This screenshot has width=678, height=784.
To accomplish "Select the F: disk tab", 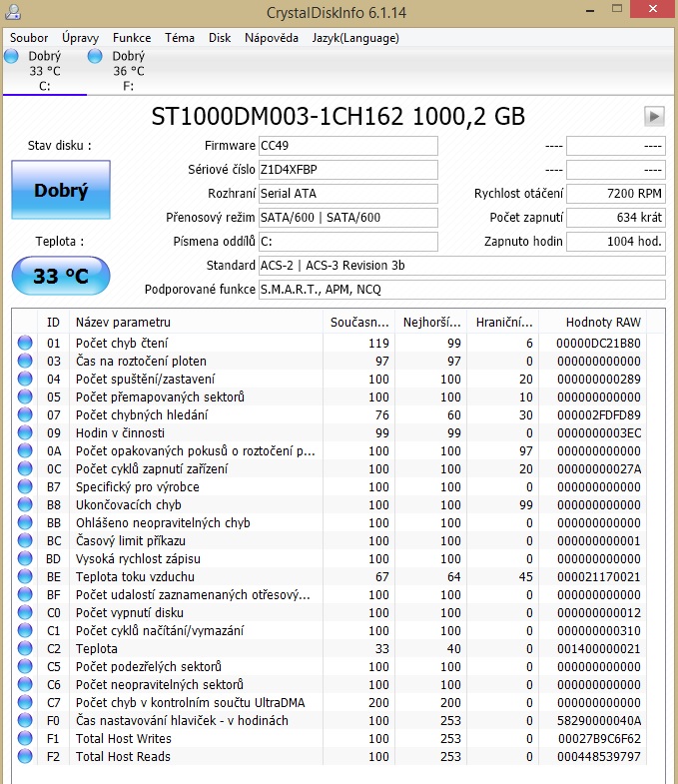I will point(128,71).
